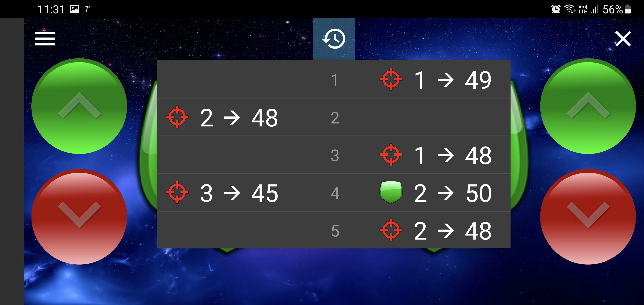644x305 pixels.
Task: Click the crosshair target icon row 1
Action: 390,80
